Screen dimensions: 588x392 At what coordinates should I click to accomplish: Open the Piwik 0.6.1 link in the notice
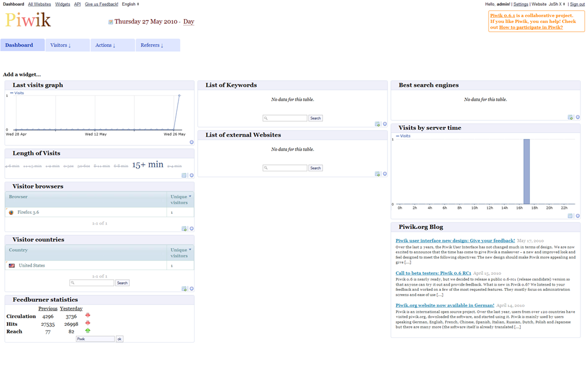point(502,16)
